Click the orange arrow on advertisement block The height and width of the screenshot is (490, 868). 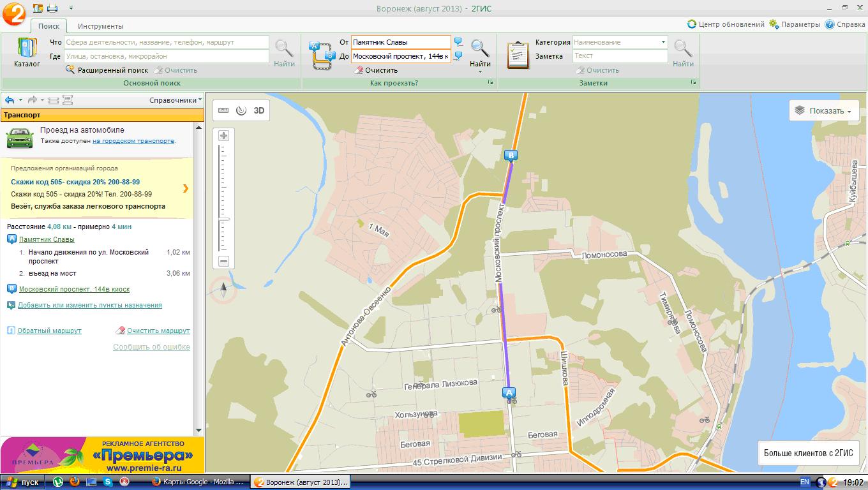185,188
